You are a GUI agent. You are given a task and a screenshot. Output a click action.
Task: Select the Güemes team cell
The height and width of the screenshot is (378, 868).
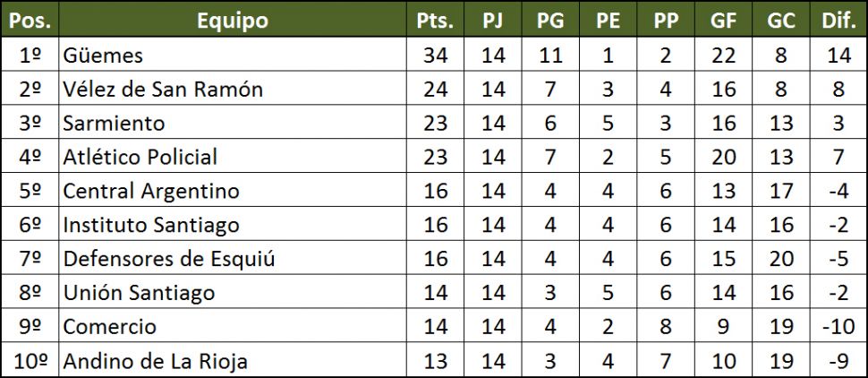tap(103, 56)
